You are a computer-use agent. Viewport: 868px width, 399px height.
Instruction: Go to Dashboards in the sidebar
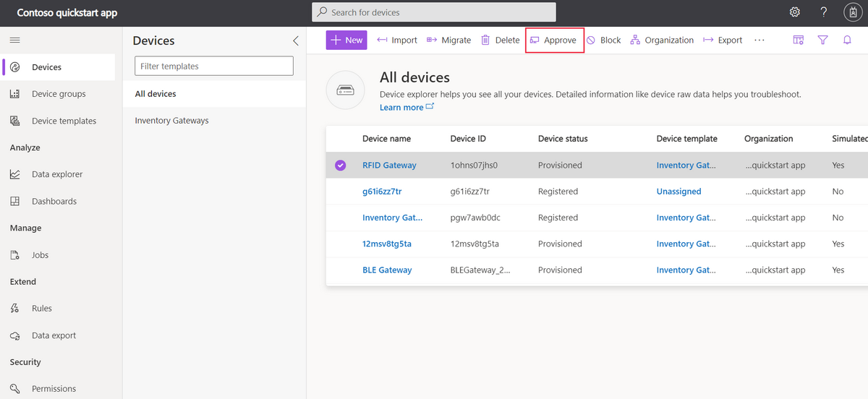(x=54, y=201)
